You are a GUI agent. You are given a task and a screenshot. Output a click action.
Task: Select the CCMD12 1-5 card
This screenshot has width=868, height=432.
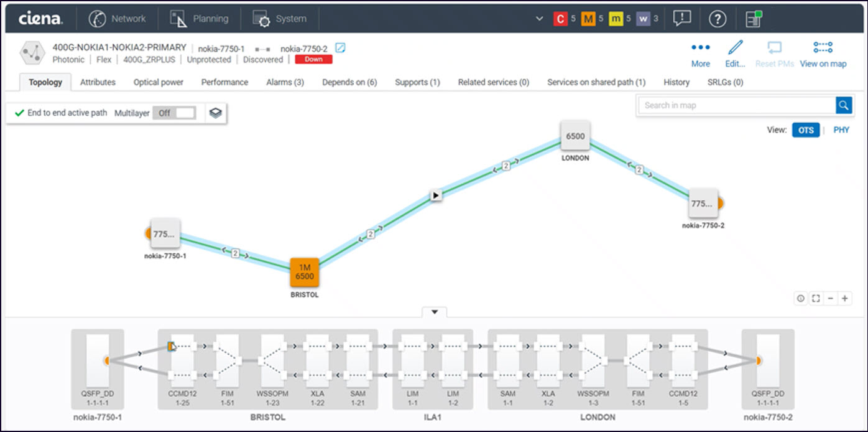pyautogui.click(x=683, y=361)
